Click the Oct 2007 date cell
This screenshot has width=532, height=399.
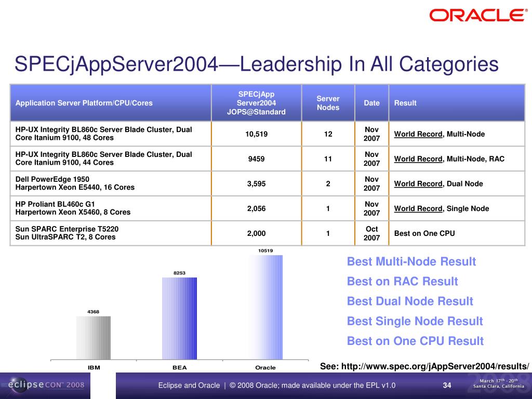pyautogui.click(x=371, y=233)
